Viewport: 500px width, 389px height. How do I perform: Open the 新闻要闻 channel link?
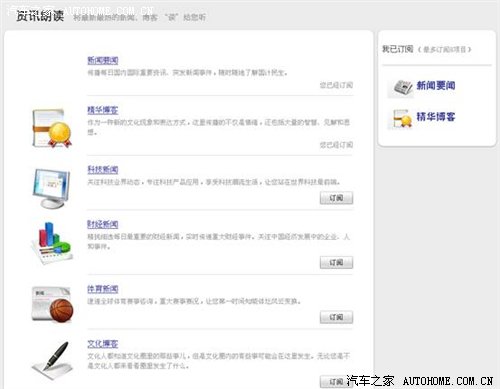tap(103, 60)
